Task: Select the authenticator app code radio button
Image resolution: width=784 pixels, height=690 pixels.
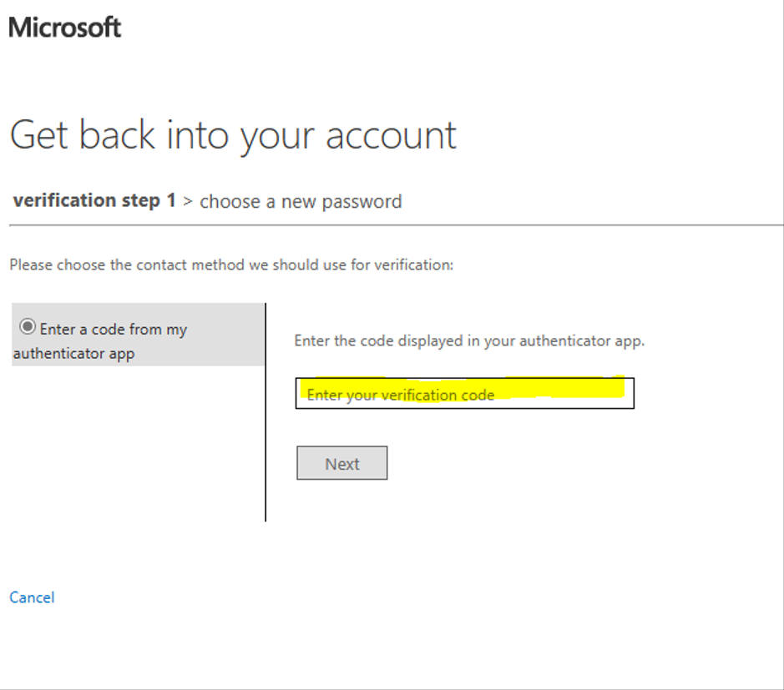Action: [27, 327]
